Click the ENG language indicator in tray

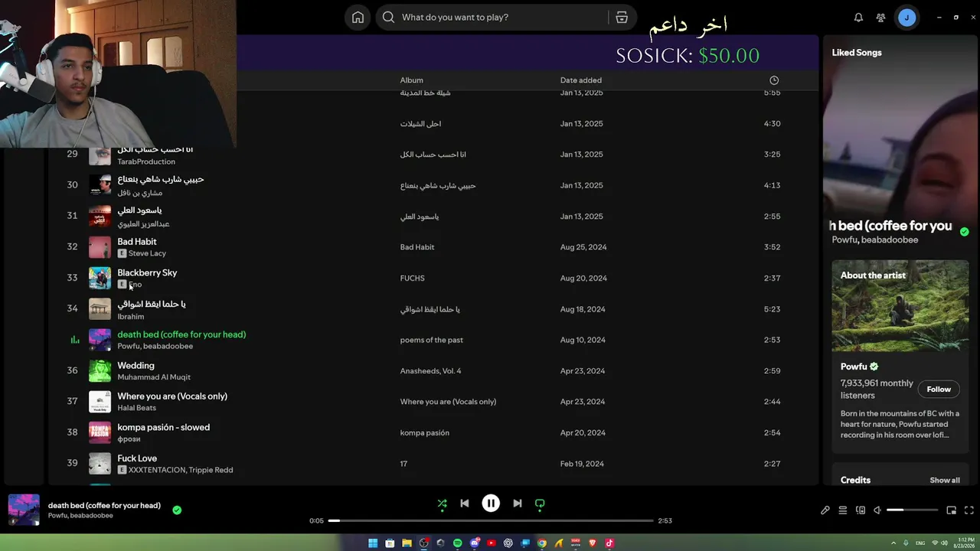[920, 543]
